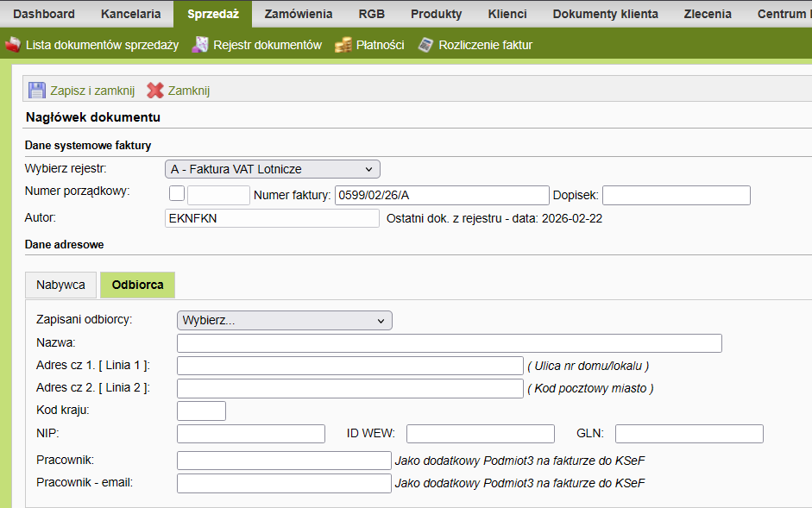Click the Kod kraju input box
Image resolution: width=812 pixels, height=508 pixels.
coord(201,411)
